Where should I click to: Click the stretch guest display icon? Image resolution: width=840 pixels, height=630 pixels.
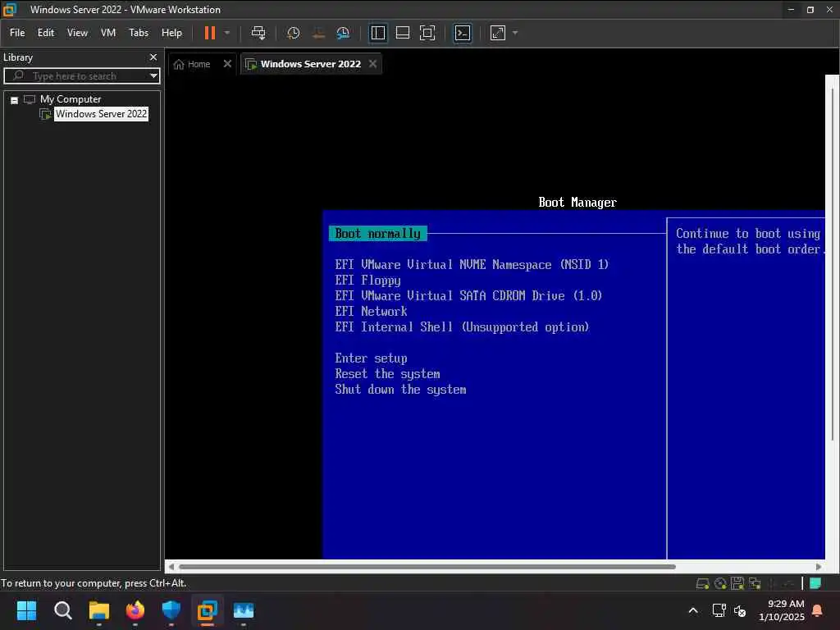point(498,33)
